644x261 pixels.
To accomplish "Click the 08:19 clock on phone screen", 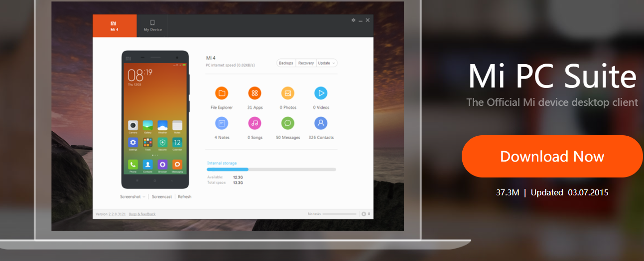I will [x=140, y=75].
